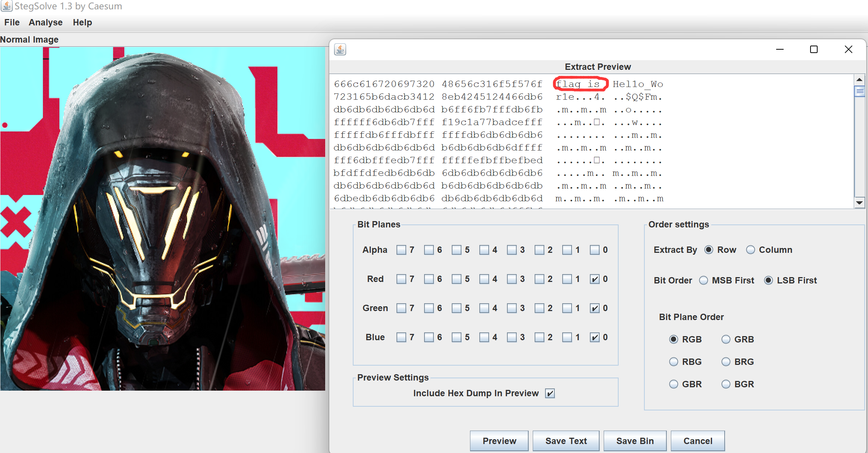This screenshot has width=868, height=453.
Task: Close the Extract Preview dialog
Action: (848, 49)
